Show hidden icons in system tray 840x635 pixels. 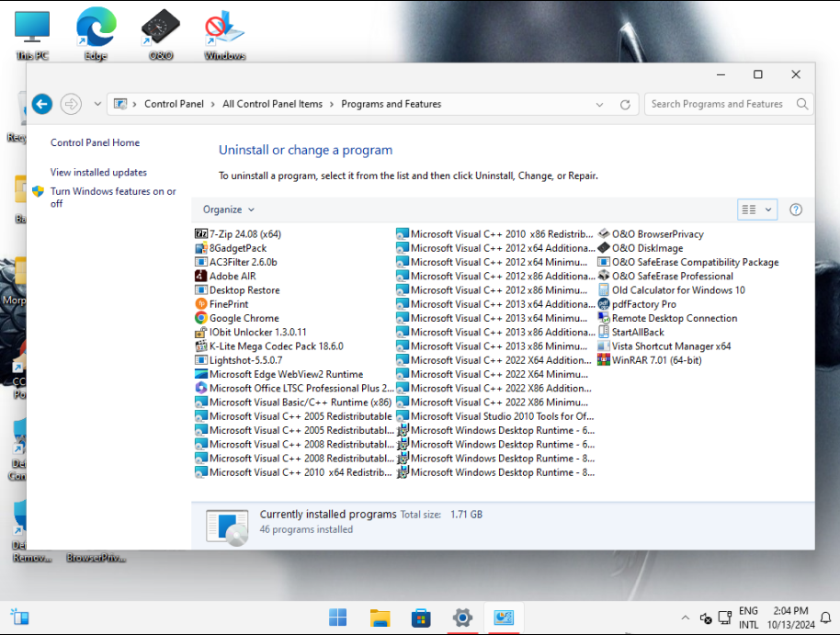coord(686,618)
